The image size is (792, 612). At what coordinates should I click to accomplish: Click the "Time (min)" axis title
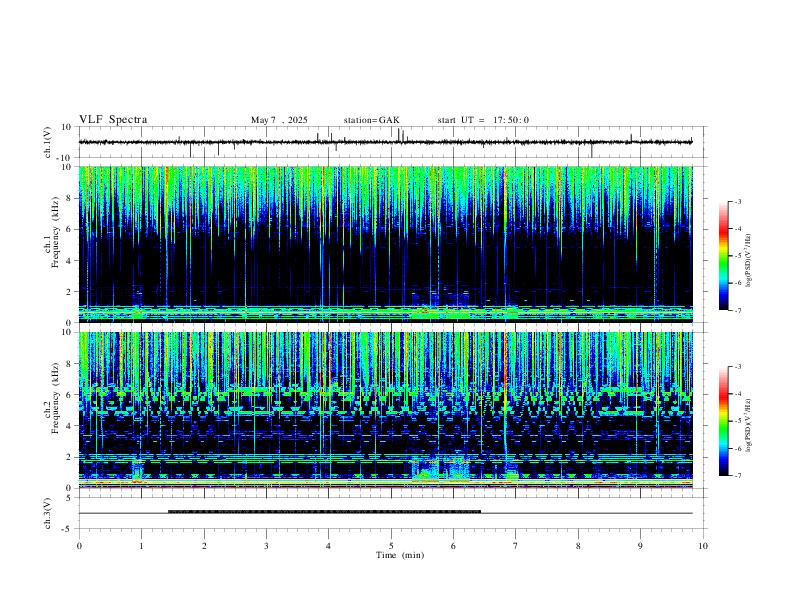400,555
